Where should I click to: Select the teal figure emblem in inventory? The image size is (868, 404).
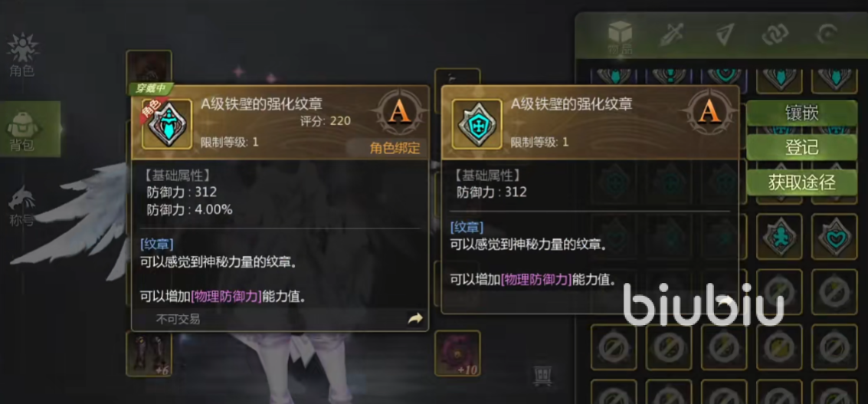click(x=779, y=237)
